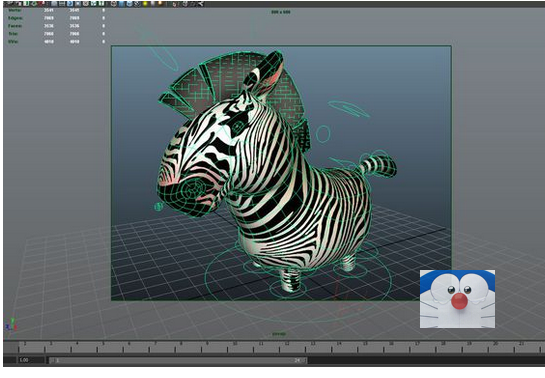This screenshot has height=378, width=545.
Task: Click the green circular arrows toolbar icon
Action: tap(34, 3)
